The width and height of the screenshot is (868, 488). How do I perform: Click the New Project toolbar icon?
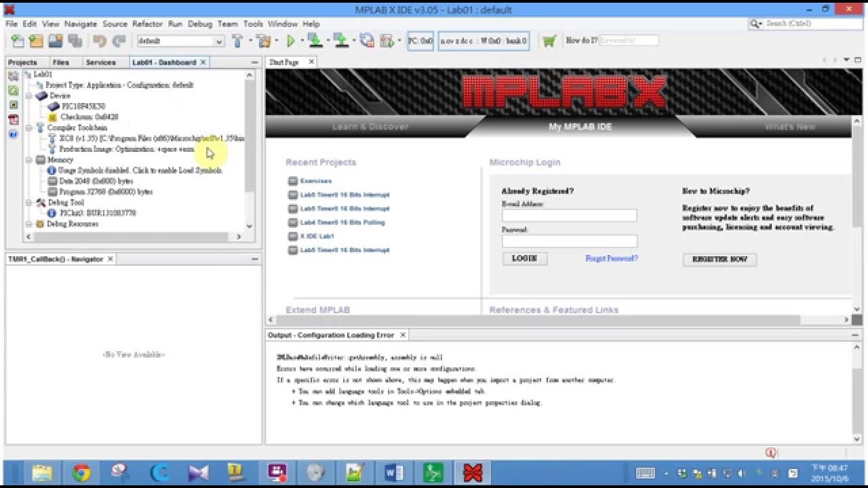(36, 41)
